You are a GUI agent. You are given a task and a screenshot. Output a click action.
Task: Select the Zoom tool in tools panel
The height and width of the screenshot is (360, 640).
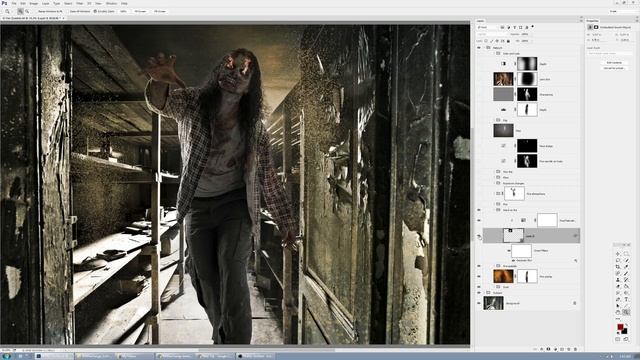click(x=626, y=312)
